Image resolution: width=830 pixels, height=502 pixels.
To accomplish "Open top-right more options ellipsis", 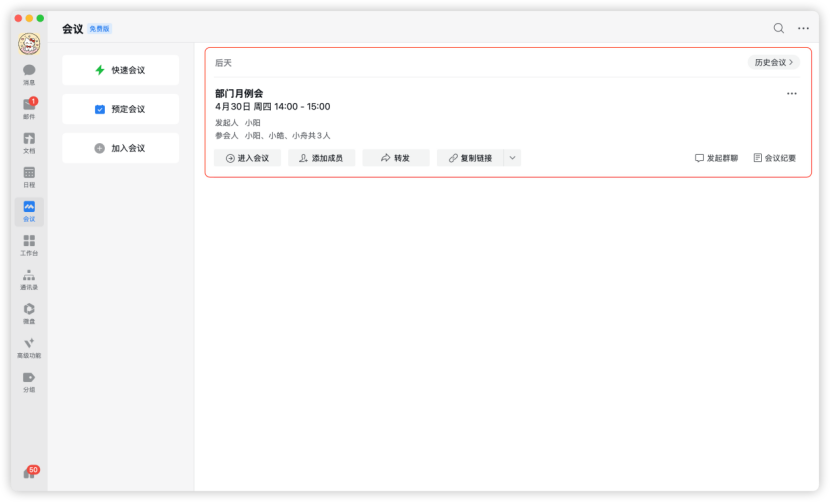I will pyautogui.click(x=803, y=28).
